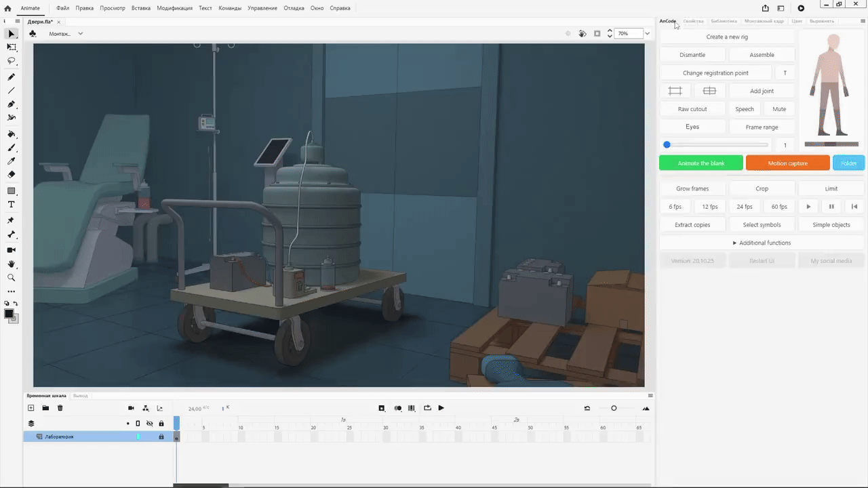Expand the Additional functions section
868x488 pixels.
tap(762, 243)
